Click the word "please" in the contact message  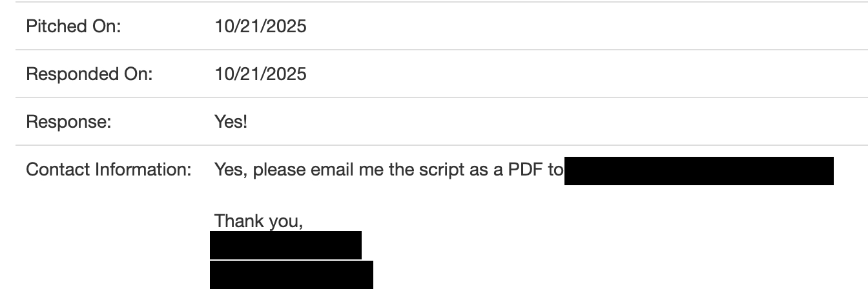[x=280, y=170]
